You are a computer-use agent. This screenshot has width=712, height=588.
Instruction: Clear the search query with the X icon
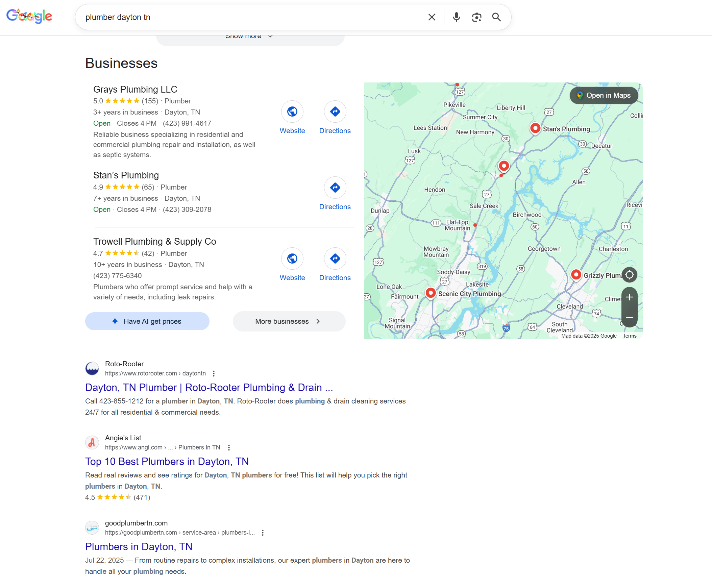432,17
